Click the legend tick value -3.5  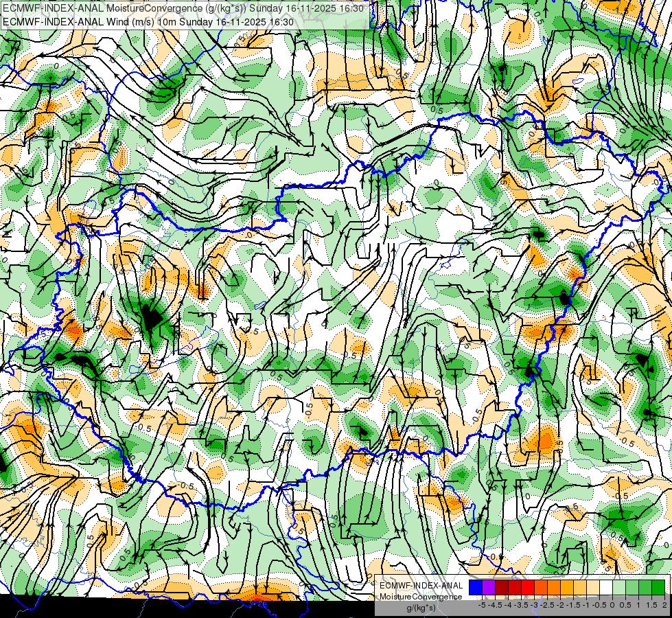pos(522,605)
